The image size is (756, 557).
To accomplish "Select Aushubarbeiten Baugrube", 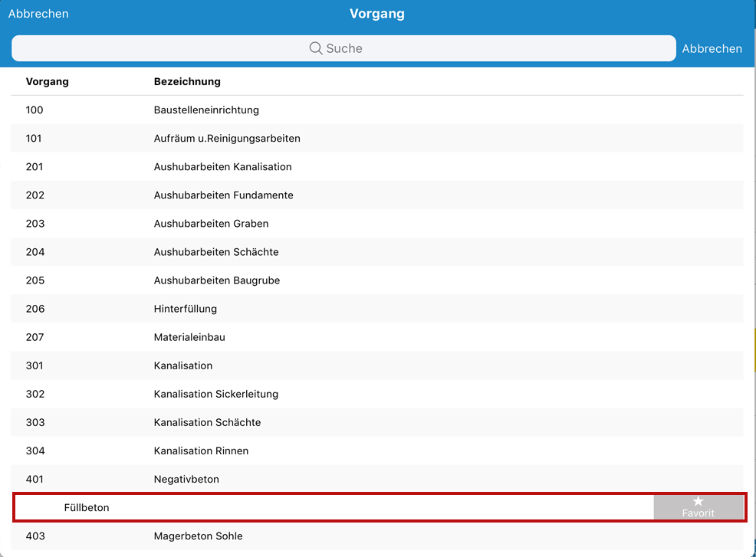I will click(x=377, y=280).
